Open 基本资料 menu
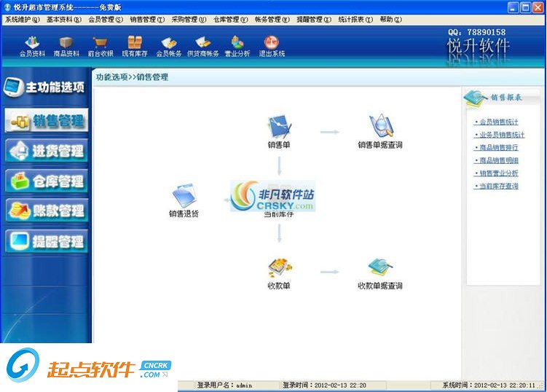The height and width of the screenshot is (392, 547). click(x=64, y=20)
